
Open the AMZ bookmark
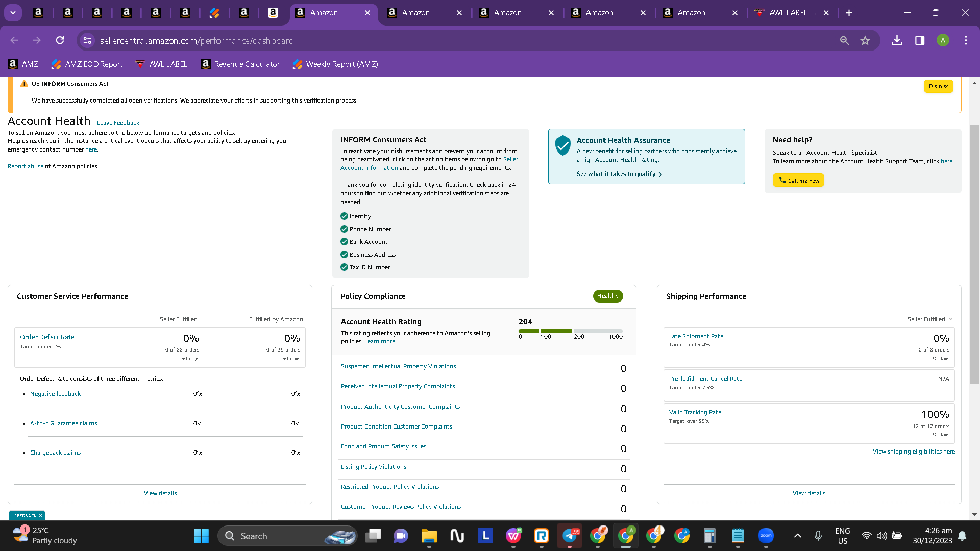(23, 64)
